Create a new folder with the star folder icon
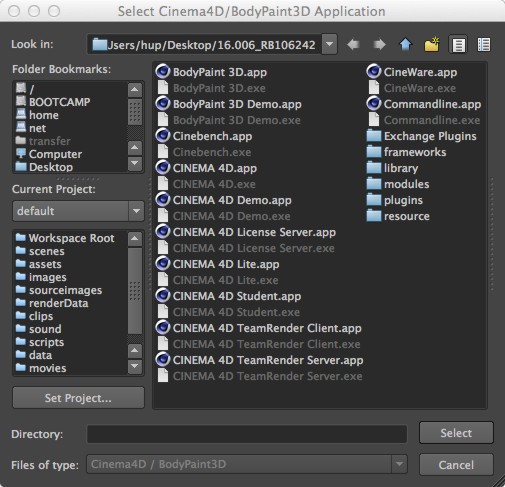Viewport: 505px width, 487px height. pos(432,44)
